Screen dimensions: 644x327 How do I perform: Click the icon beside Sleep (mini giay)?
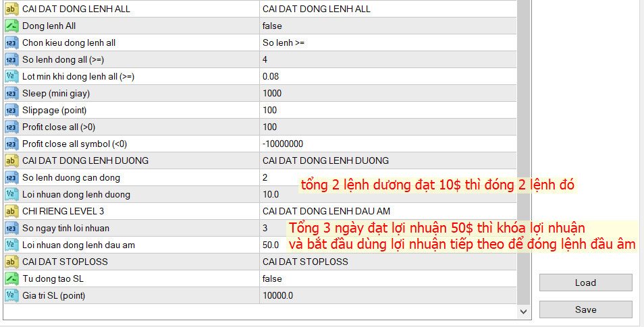click(x=11, y=93)
